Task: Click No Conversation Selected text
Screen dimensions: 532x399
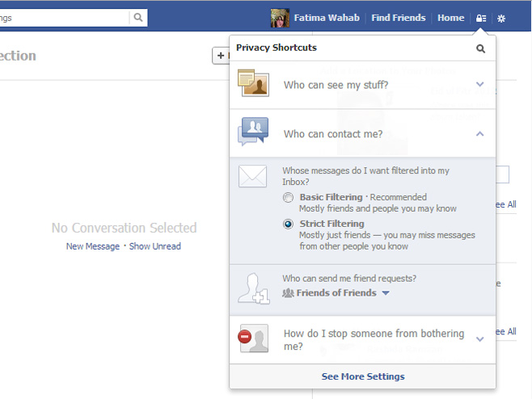Action: pyautogui.click(x=125, y=228)
